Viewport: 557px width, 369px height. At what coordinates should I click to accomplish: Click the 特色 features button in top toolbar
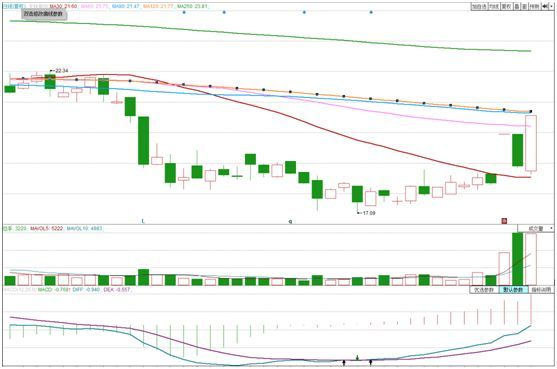tap(534, 6)
